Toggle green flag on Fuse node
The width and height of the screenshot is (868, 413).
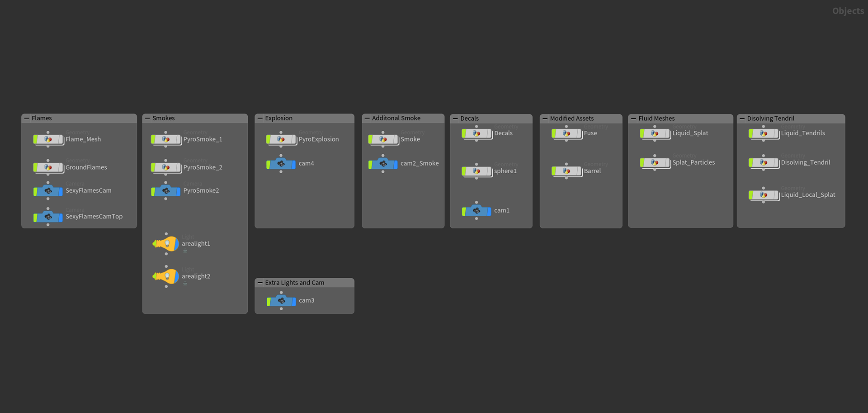(x=554, y=133)
